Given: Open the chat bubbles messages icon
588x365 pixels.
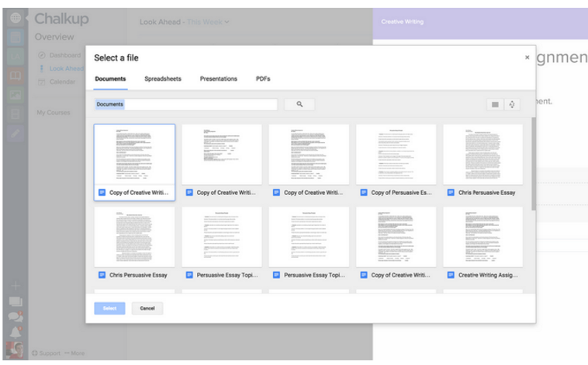Looking at the screenshot, I should point(16,317).
